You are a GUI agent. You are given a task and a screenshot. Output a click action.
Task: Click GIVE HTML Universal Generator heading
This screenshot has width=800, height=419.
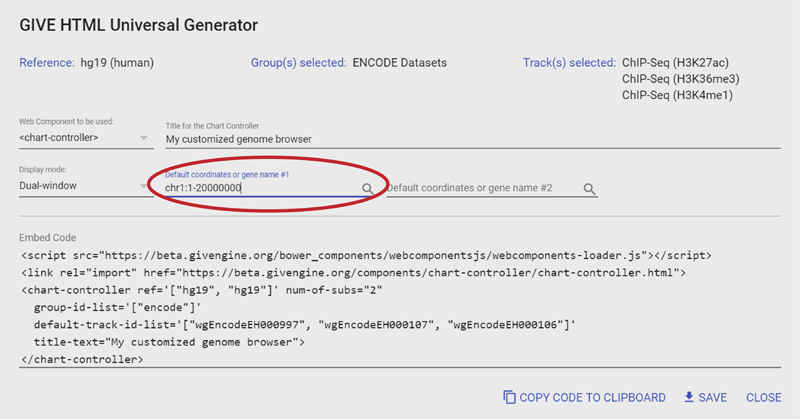pos(138,25)
